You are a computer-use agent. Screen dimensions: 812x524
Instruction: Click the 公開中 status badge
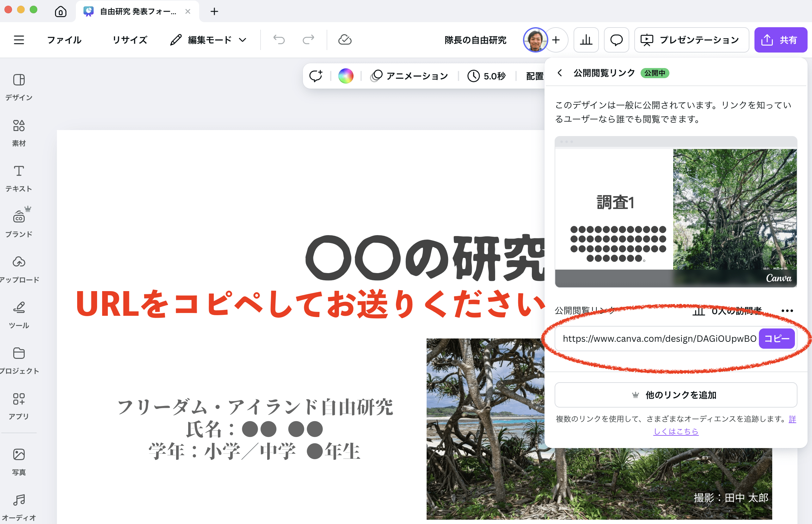(655, 73)
